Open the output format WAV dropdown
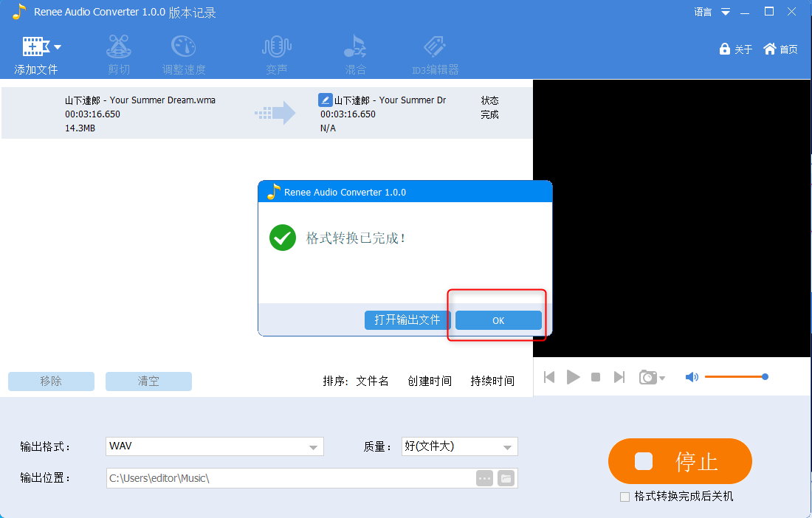The height and width of the screenshot is (518, 812). [214, 446]
